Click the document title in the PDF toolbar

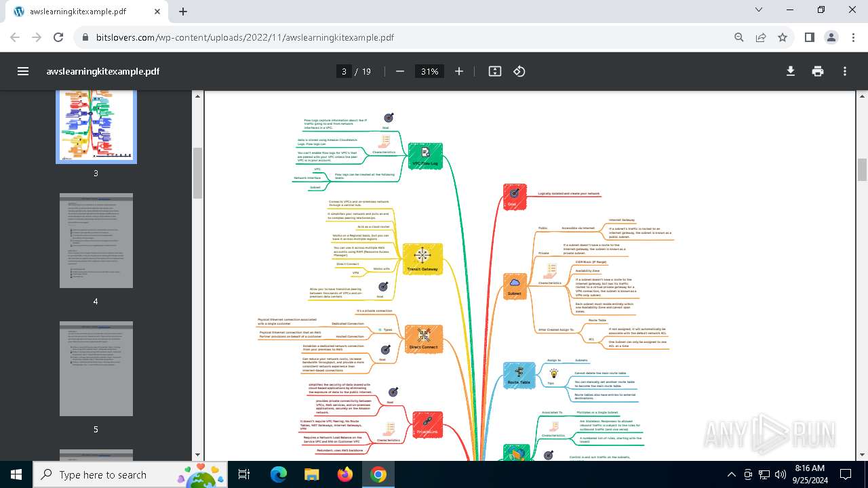pyautogui.click(x=103, y=71)
